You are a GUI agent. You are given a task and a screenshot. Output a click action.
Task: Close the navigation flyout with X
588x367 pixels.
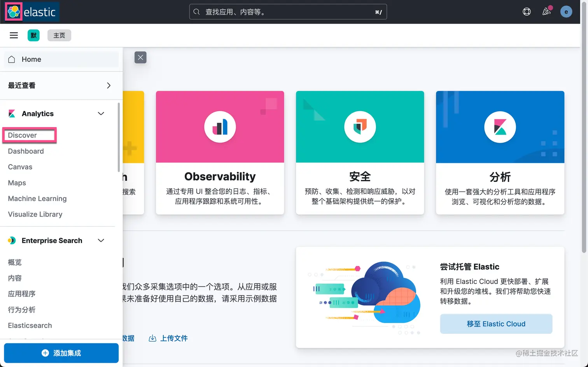(140, 57)
